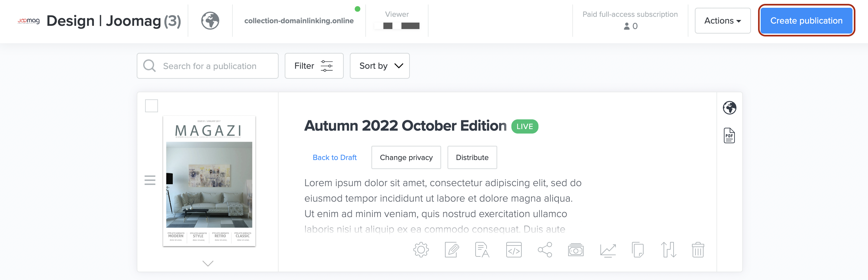Click the Create publication button
868x280 pixels.
pyautogui.click(x=806, y=21)
